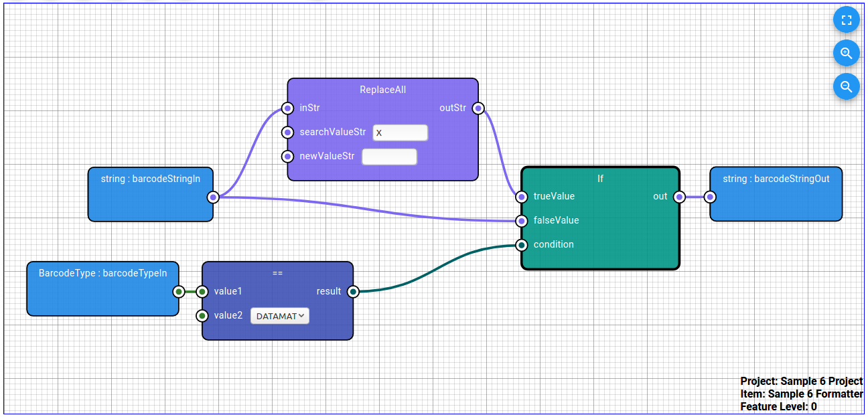Select the barcodeStringOut node
The height and width of the screenshot is (417, 868).
pos(776,193)
